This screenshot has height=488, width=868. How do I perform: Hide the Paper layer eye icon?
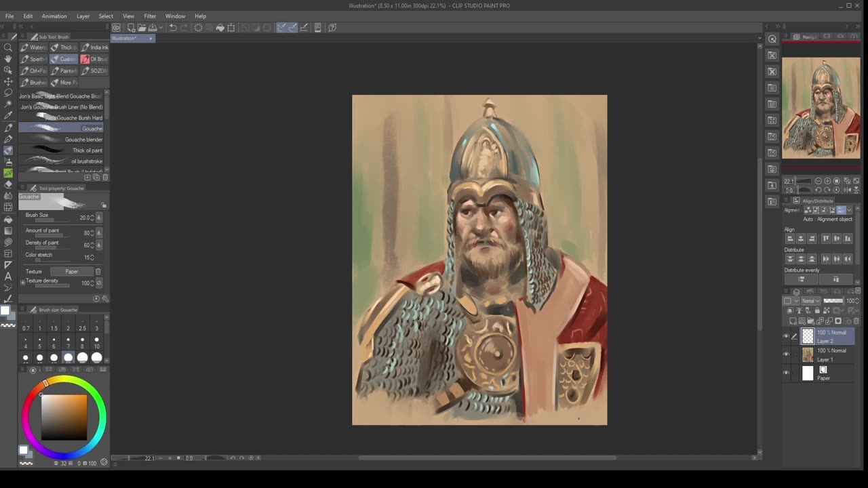[x=786, y=373]
